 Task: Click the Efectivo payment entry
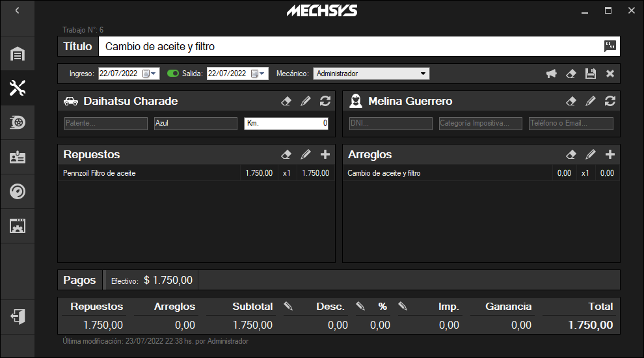(152, 281)
